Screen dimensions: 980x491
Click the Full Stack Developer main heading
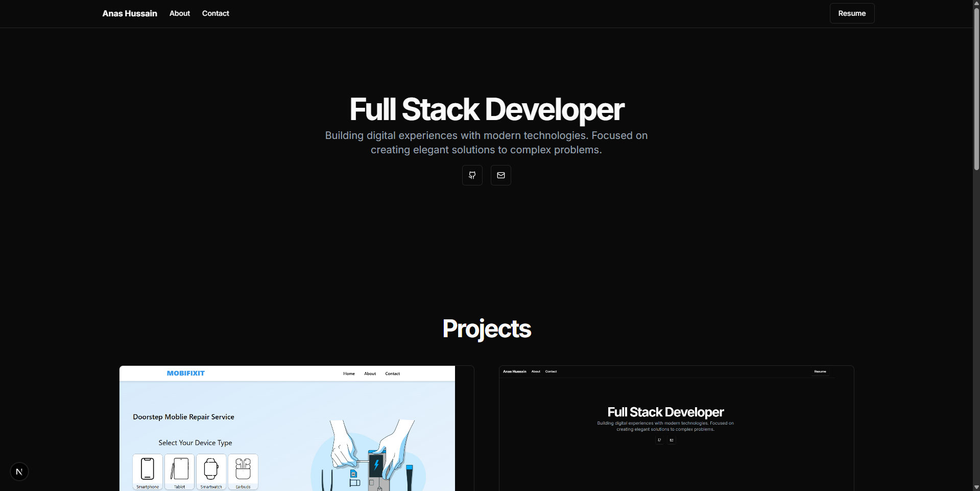(487, 109)
